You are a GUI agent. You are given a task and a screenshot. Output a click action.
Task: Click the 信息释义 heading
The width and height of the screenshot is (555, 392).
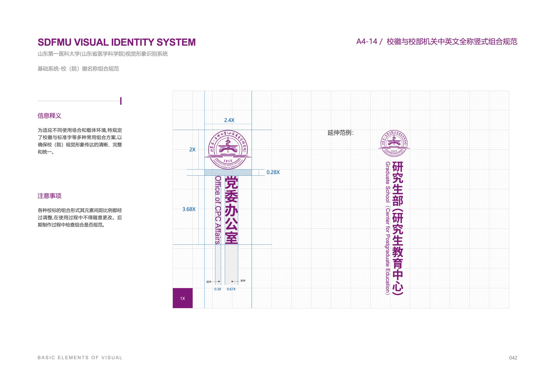(x=49, y=116)
